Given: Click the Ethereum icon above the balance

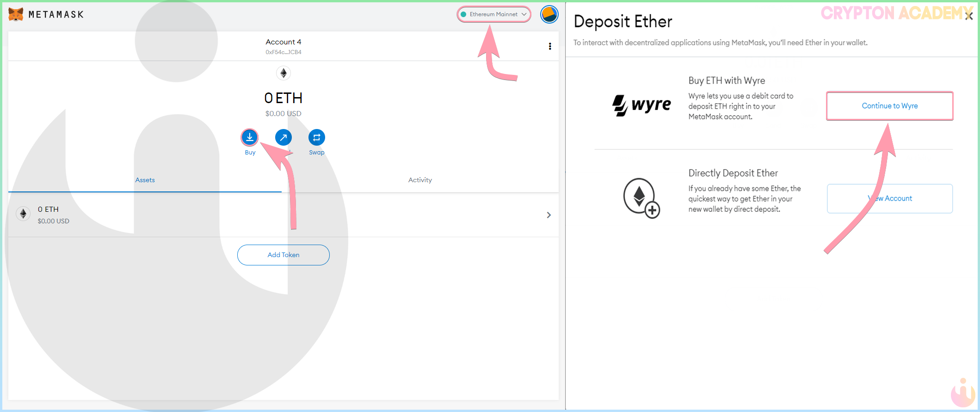Looking at the screenshot, I should (x=284, y=73).
